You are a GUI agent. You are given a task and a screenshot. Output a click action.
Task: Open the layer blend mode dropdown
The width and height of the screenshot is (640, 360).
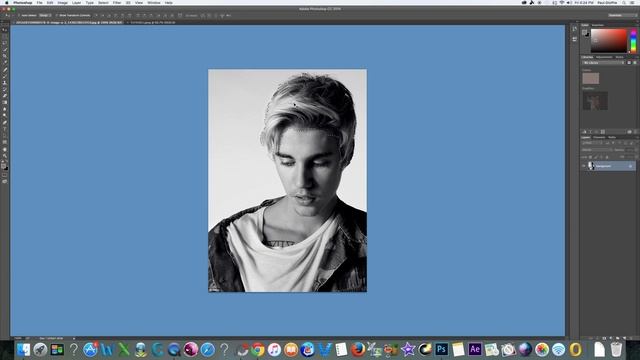pyautogui.click(x=596, y=150)
